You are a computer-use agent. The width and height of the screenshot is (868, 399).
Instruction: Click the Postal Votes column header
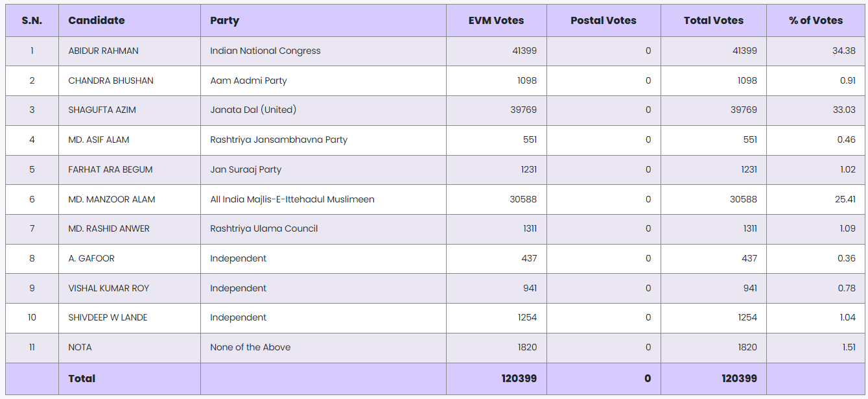click(x=603, y=20)
